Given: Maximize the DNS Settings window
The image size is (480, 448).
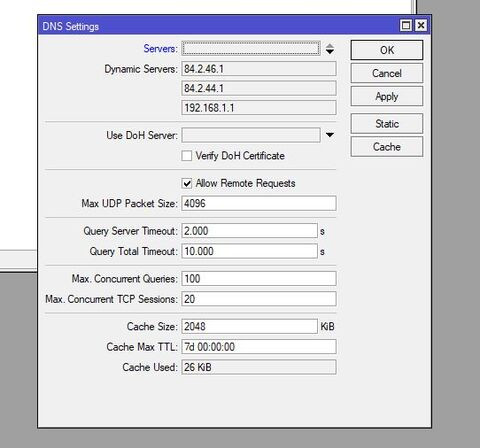Looking at the screenshot, I should point(406,25).
